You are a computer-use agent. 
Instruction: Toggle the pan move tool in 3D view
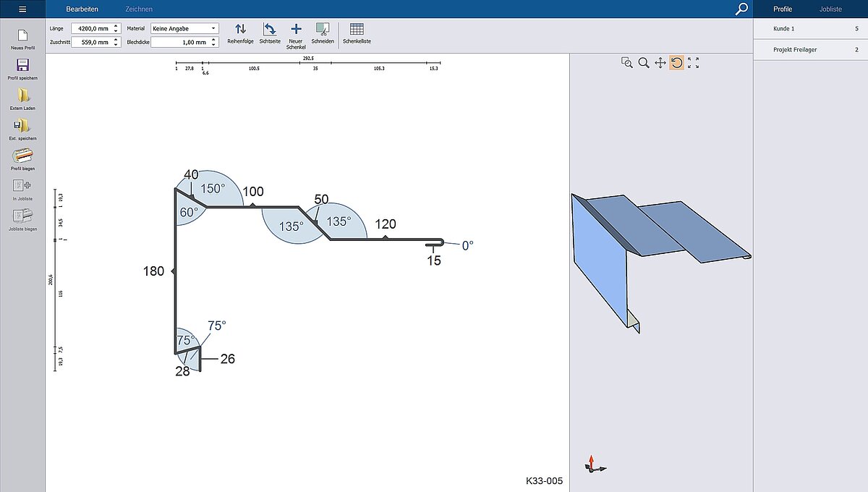point(660,63)
